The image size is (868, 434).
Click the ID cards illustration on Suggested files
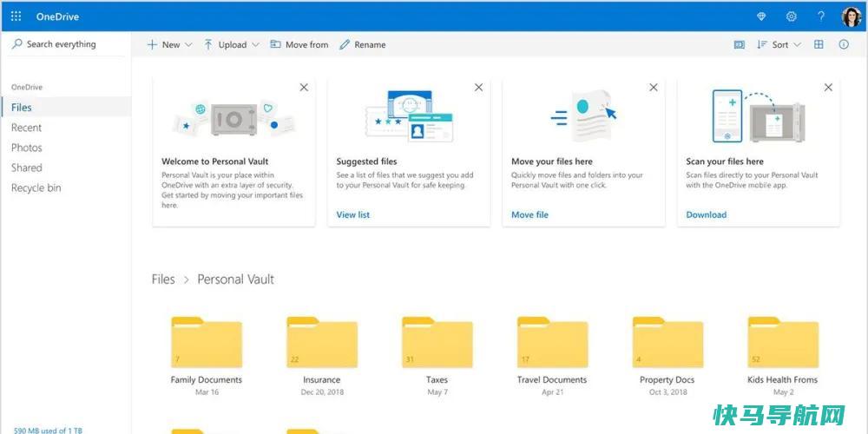pyautogui.click(x=409, y=115)
